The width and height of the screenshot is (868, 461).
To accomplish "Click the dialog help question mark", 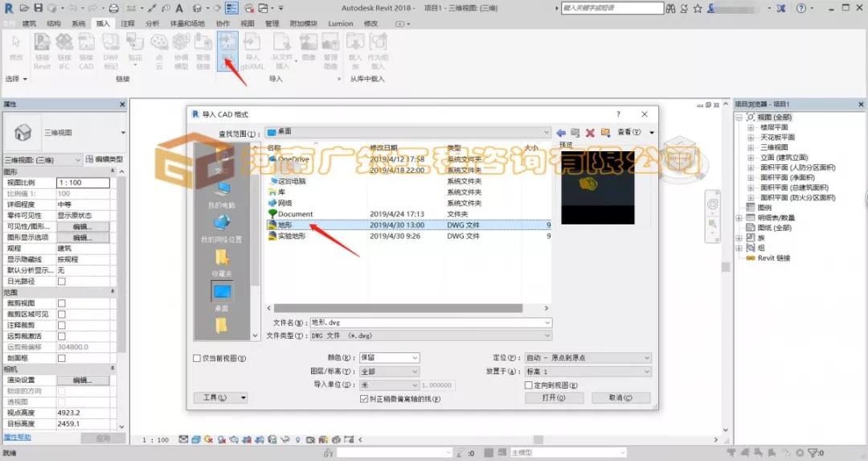I will point(618,114).
